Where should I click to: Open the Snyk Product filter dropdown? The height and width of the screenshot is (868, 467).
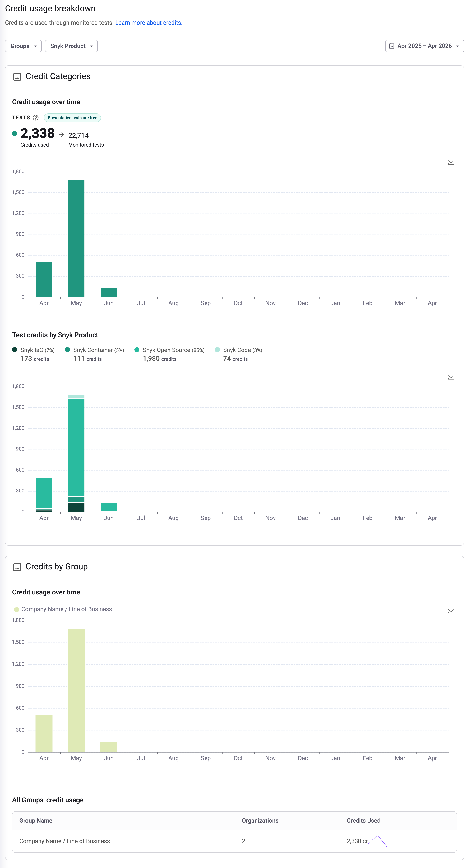tap(71, 46)
